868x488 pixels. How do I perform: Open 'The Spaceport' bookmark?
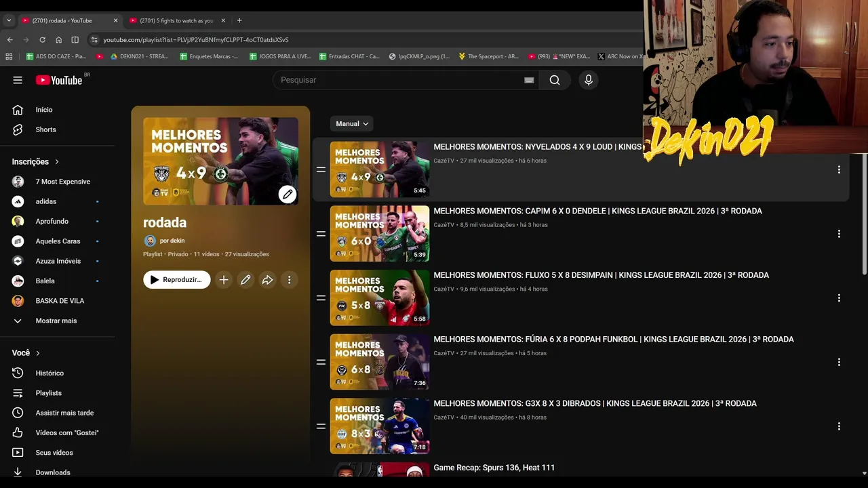coord(488,56)
